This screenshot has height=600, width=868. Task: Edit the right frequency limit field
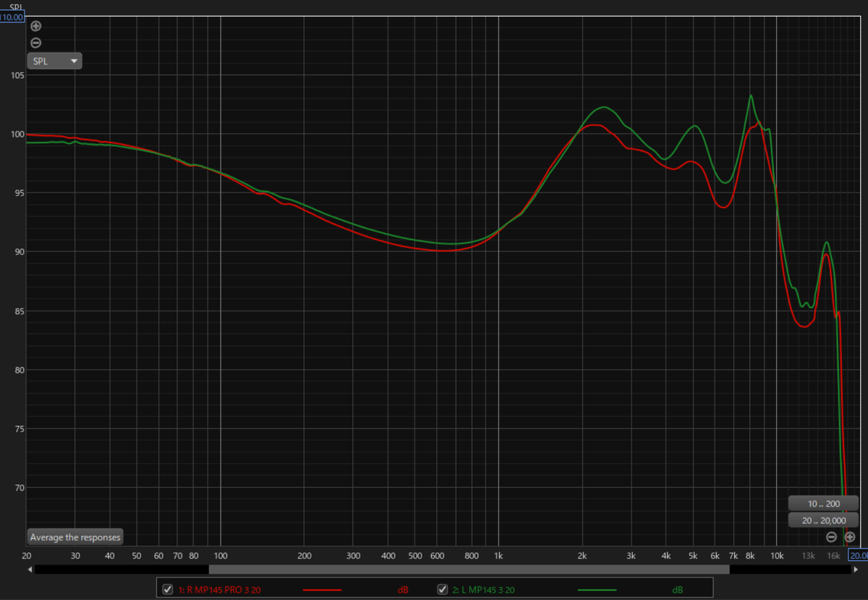tap(858, 555)
